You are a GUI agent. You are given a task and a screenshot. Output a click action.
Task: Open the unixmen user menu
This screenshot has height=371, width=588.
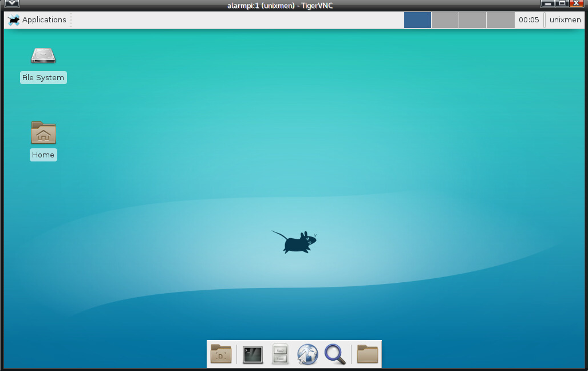click(x=565, y=20)
